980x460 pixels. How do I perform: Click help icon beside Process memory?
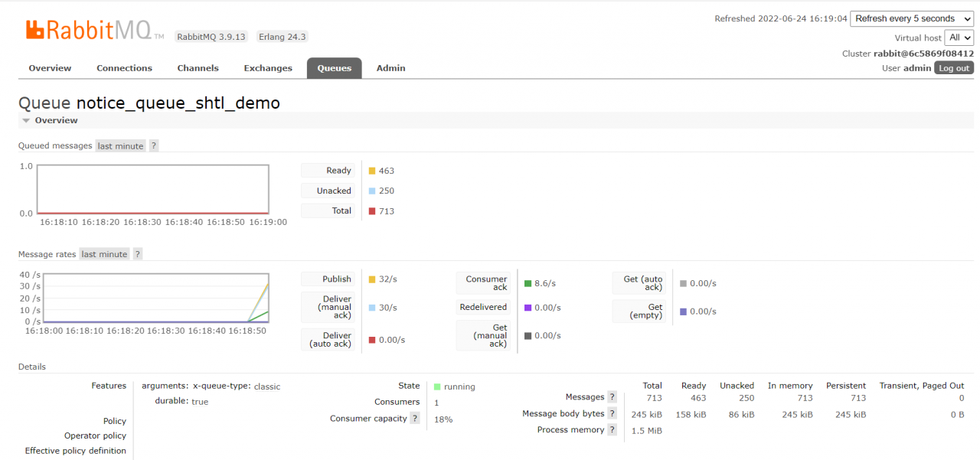click(x=612, y=430)
